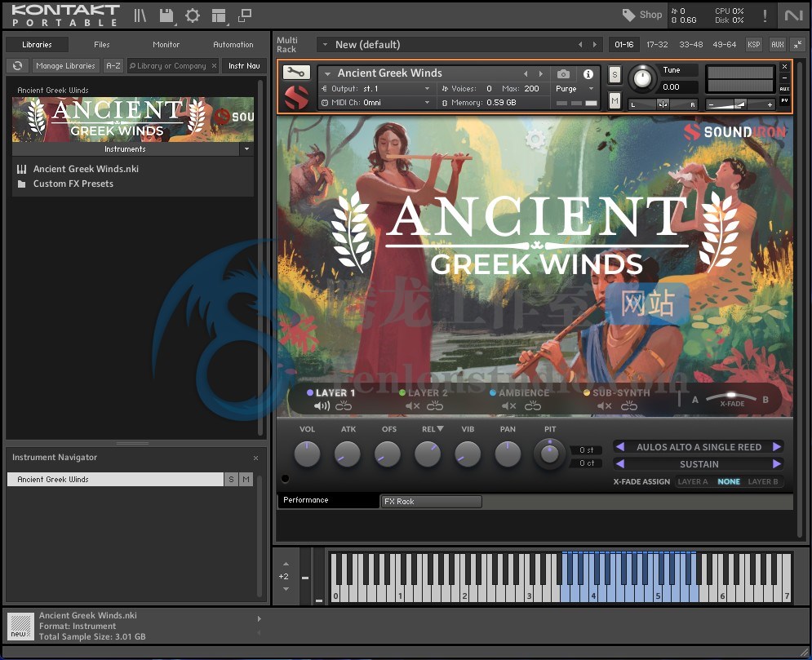Select next articulation after Sustain
812x660 pixels.
point(777,464)
